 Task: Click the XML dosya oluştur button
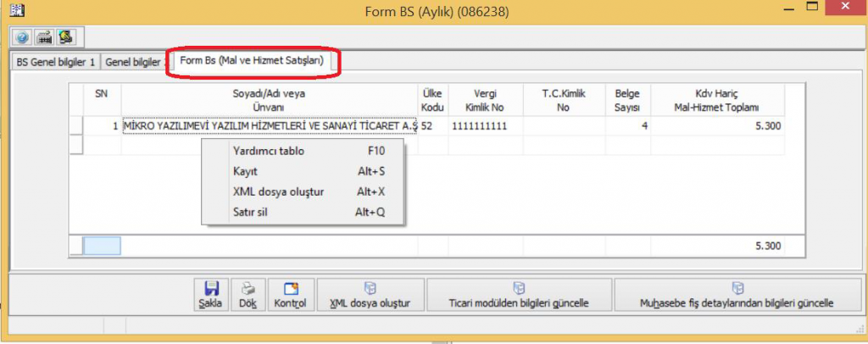[x=370, y=294]
